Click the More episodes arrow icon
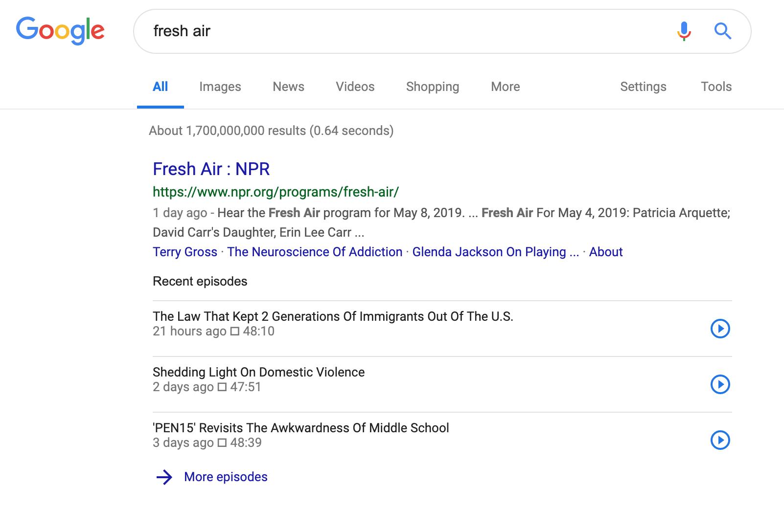 164,477
